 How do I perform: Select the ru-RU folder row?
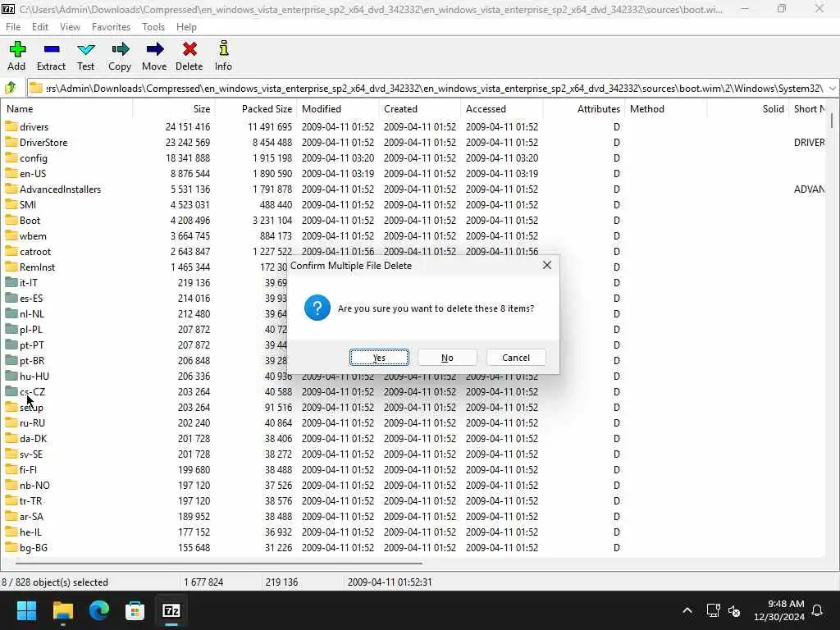coord(413,422)
